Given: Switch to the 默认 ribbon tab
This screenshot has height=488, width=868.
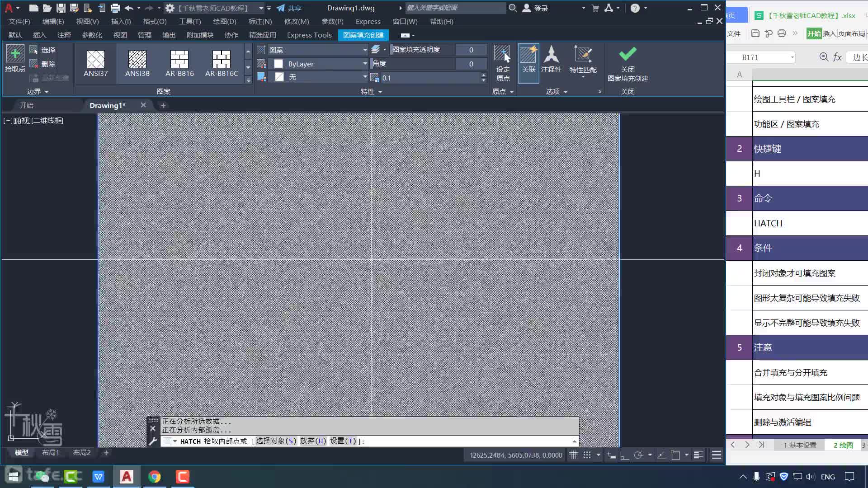Looking at the screenshot, I should click(15, 35).
